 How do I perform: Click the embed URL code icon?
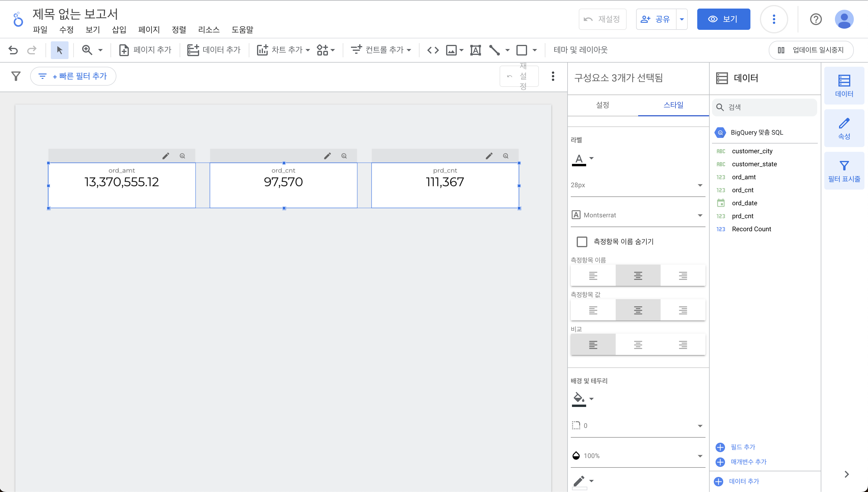point(433,50)
